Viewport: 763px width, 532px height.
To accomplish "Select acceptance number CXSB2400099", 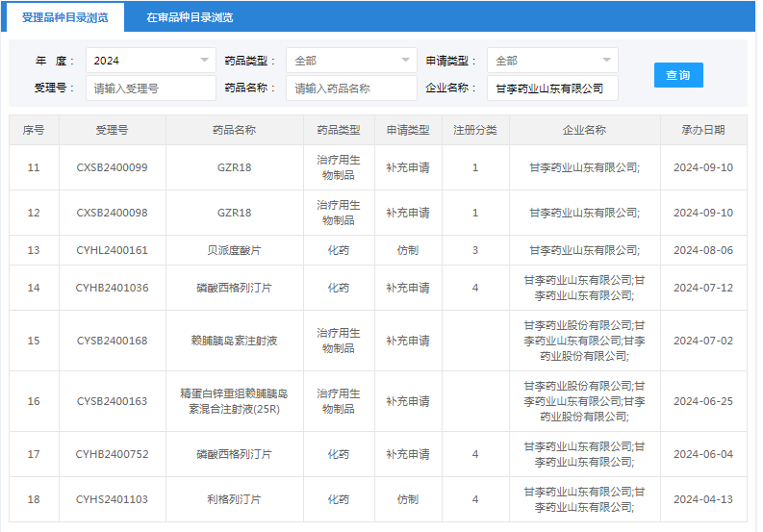I will pos(112,167).
